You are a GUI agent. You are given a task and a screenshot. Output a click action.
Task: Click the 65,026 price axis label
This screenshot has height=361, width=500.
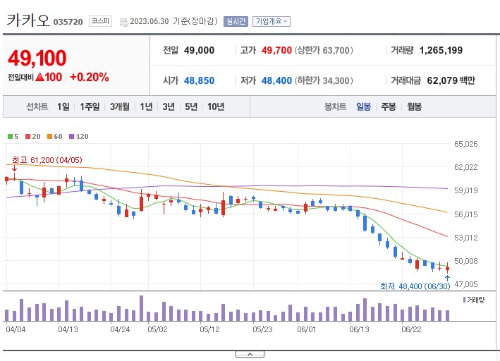point(466,144)
